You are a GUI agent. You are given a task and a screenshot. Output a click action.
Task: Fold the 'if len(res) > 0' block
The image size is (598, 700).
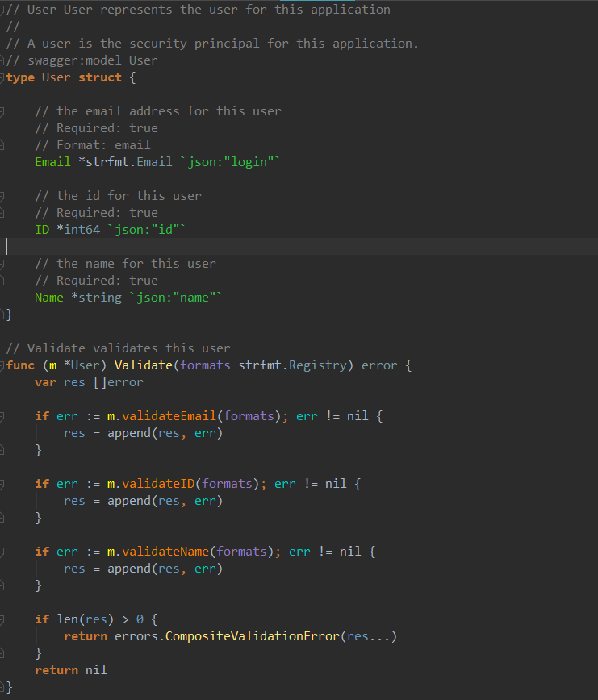2,619
